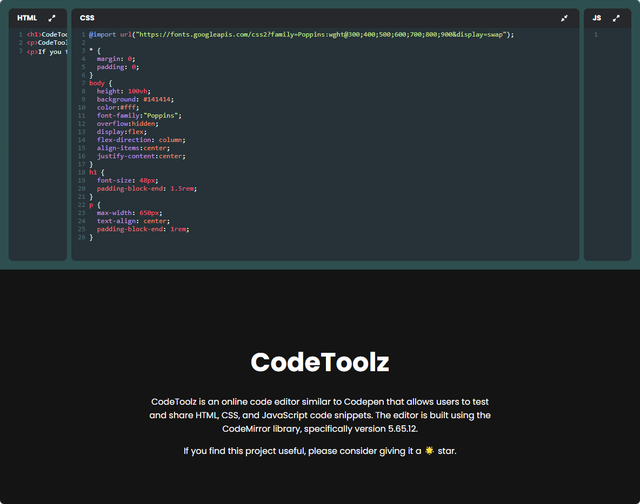Expand the JS editor panel
The height and width of the screenshot is (504, 640).
(616, 18)
